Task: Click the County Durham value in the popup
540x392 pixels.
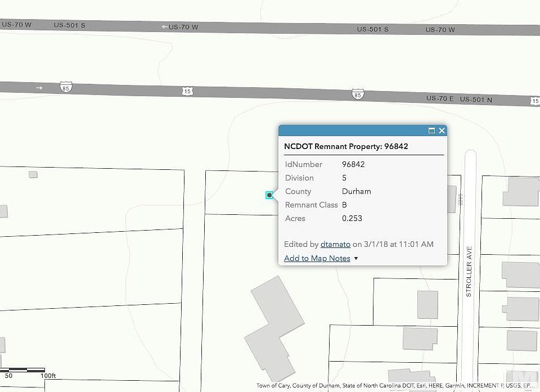Action: click(x=357, y=191)
